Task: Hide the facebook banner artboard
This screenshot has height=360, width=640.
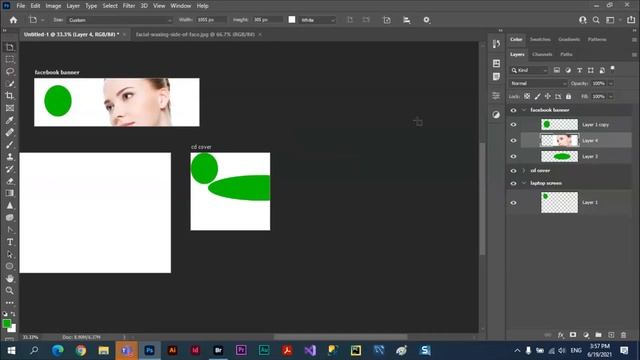Action: click(x=513, y=110)
